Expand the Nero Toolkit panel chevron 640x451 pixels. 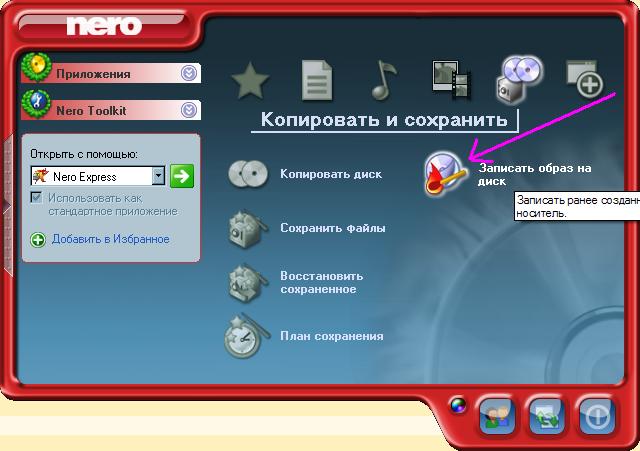pos(189,110)
